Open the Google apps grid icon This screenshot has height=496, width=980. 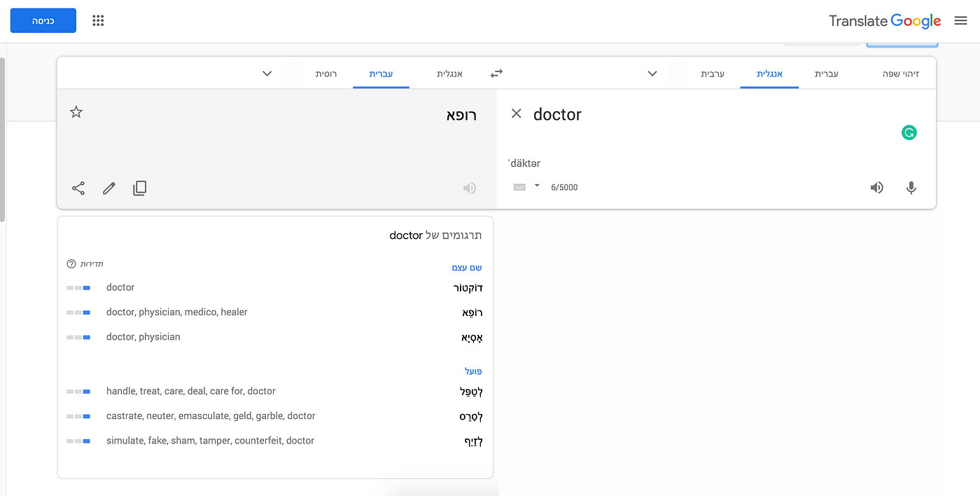point(98,21)
